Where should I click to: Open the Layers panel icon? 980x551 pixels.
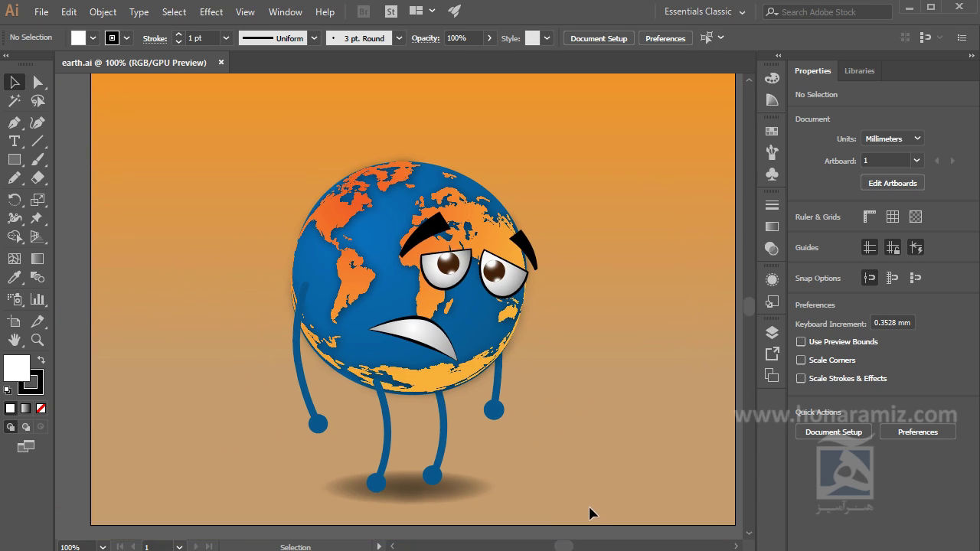[x=772, y=332]
